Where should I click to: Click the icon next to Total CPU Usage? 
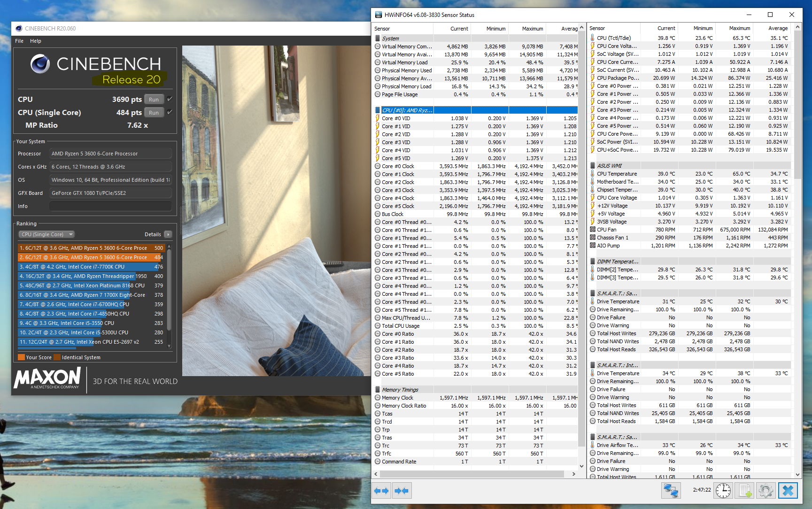coord(378,326)
